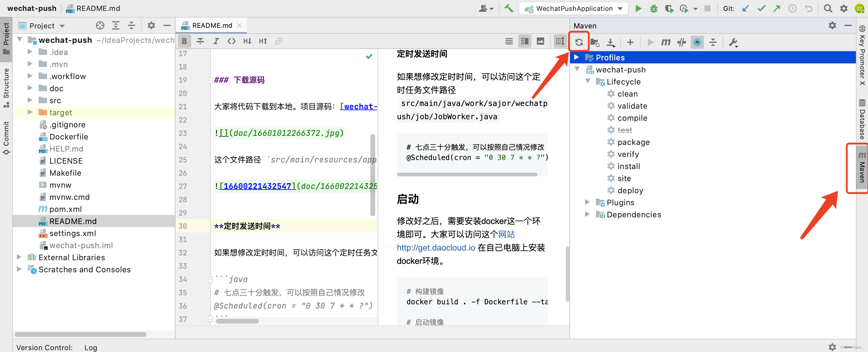Open the Maven settings wrench icon
Screen dimensions: 868x352
click(x=733, y=42)
